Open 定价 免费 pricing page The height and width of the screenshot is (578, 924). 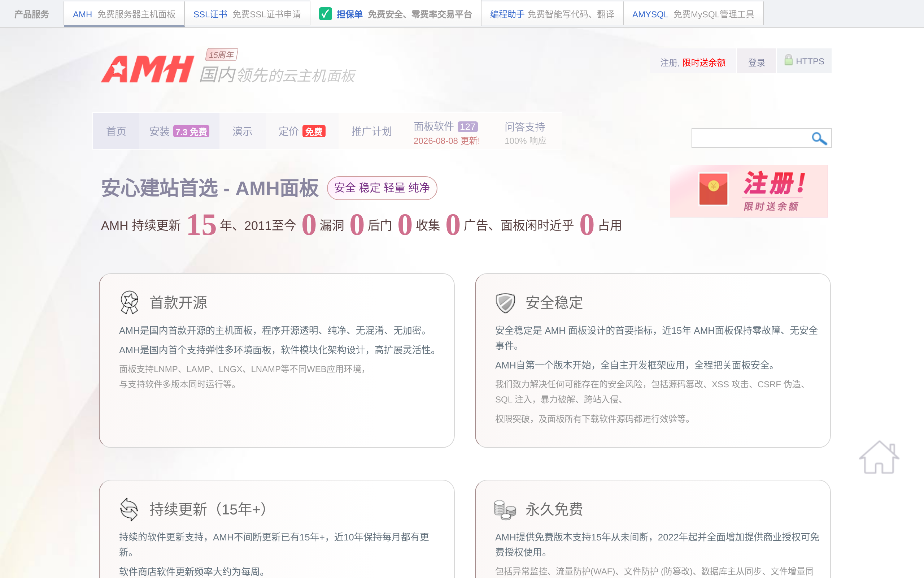[302, 131]
